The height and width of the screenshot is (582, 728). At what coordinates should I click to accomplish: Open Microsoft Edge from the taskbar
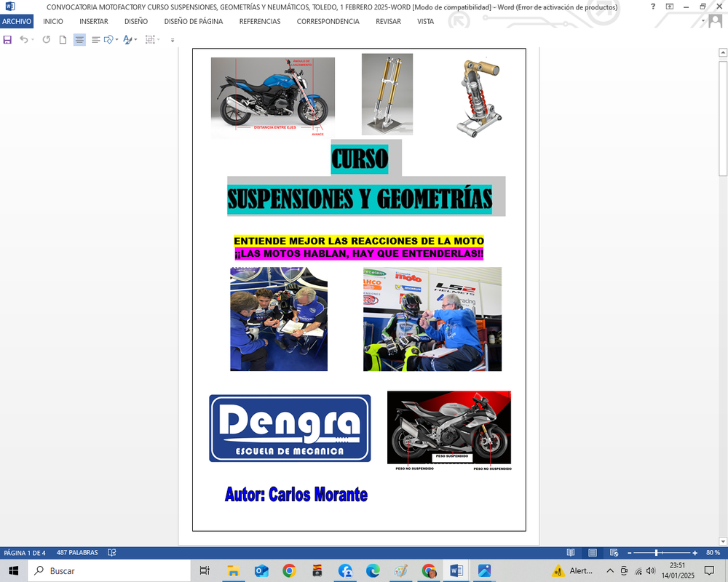pyautogui.click(x=373, y=571)
